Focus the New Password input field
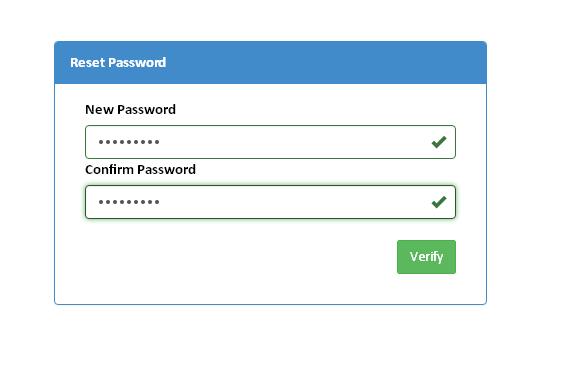This screenshot has height=387, width=585. [270, 142]
